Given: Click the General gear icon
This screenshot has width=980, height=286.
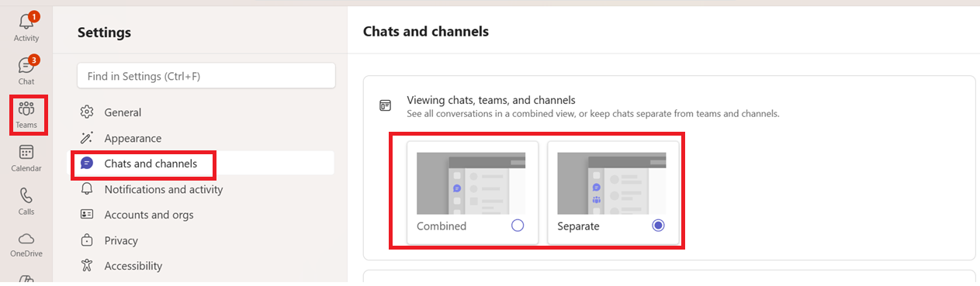Looking at the screenshot, I should pyautogui.click(x=87, y=112).
